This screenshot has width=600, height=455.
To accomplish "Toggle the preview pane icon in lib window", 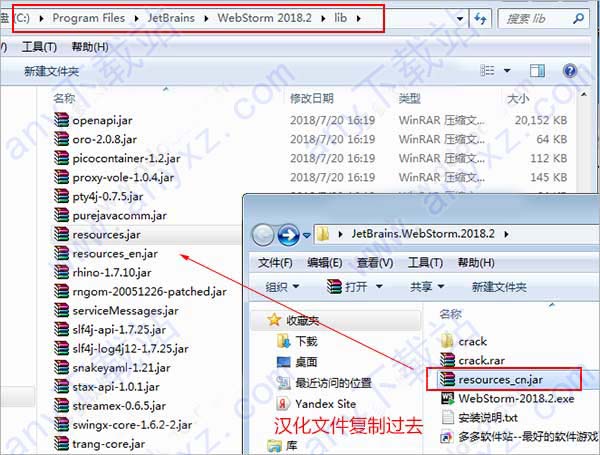I will point(537,71).
